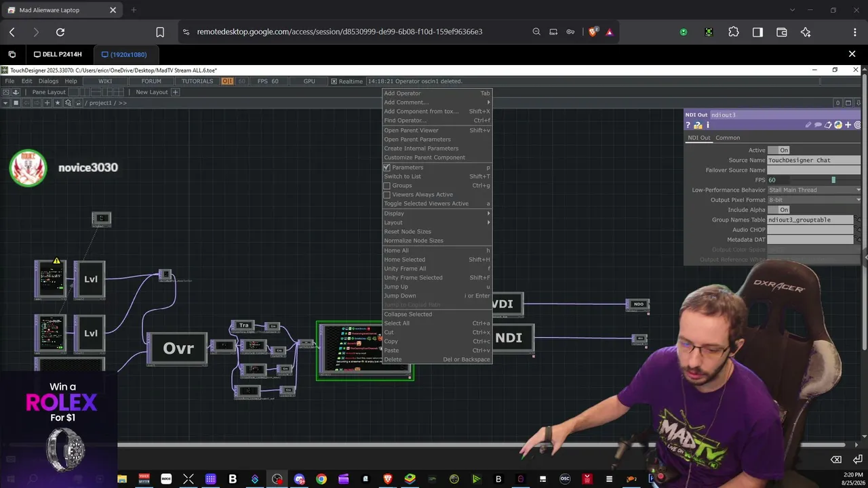Close the remote desktop session bar

click(852, 54)
